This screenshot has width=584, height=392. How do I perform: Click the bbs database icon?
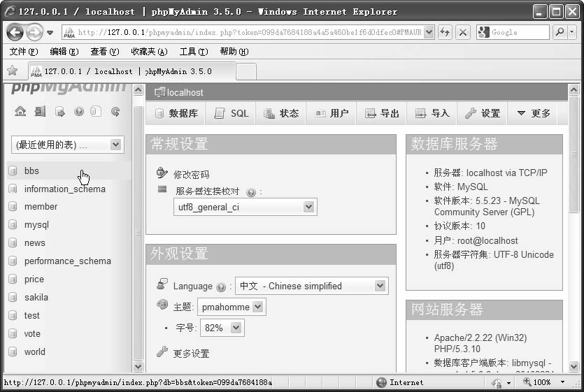coord(13,171)
